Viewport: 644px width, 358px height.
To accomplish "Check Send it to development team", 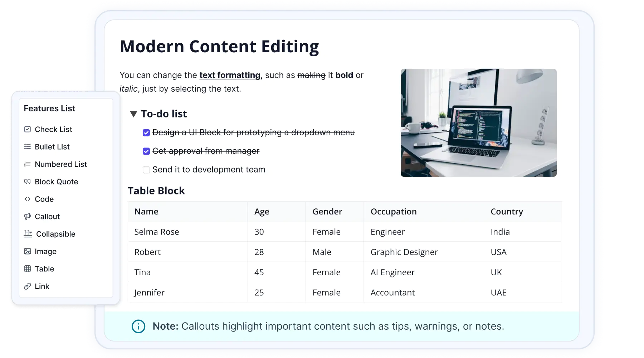I will pos(146,170).
